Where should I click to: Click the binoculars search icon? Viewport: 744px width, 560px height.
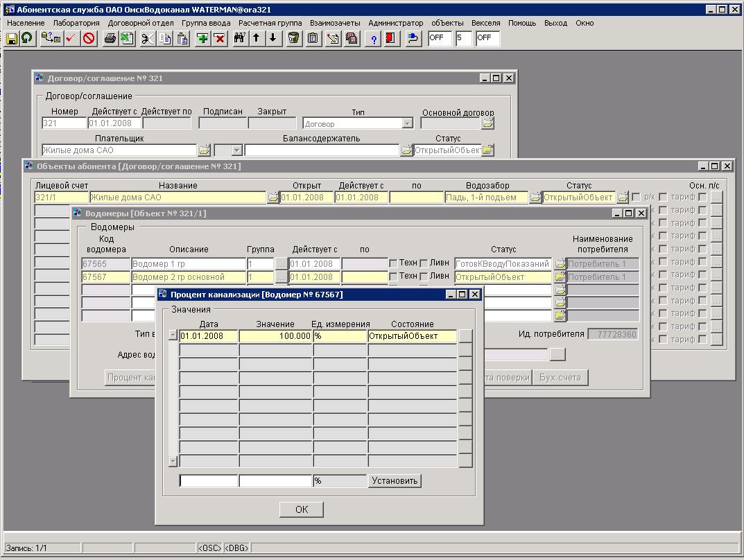(x=239, y=38)
